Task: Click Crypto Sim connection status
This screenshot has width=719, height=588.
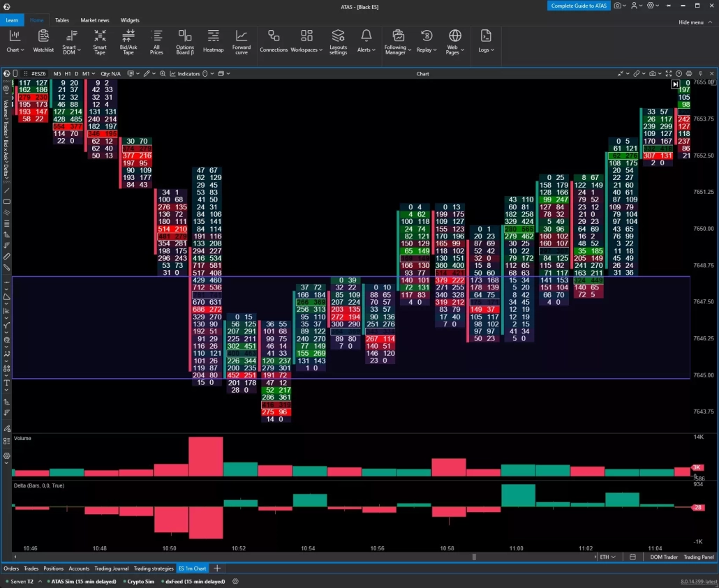Action: click(x=138, y=581)
